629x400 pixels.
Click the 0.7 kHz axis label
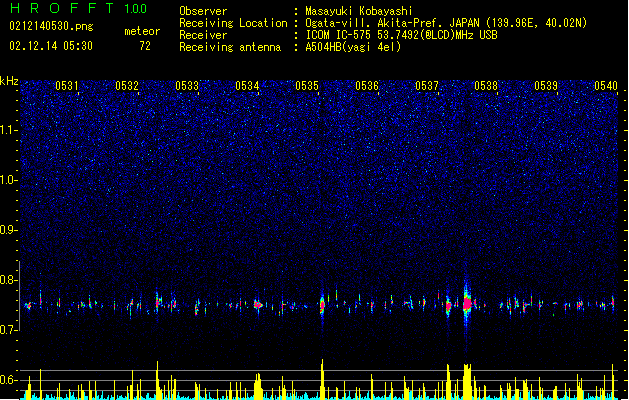pyautogui.click(x=9, y=330)
